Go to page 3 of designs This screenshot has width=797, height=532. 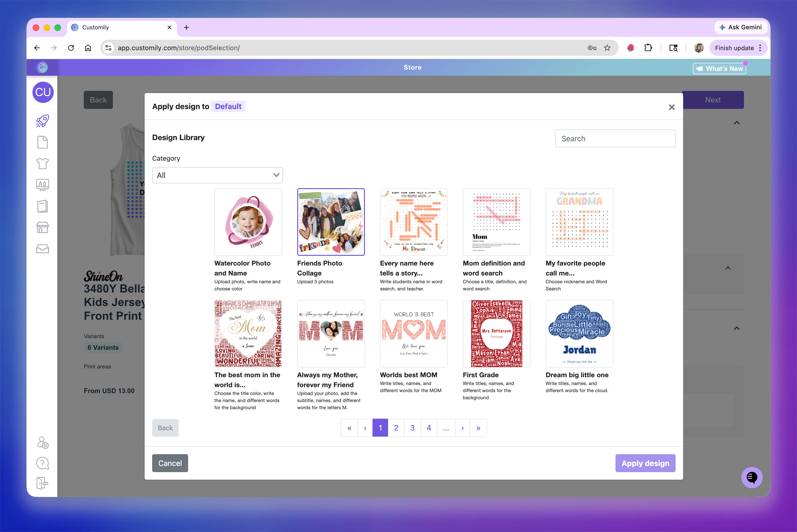click(412, 428)
